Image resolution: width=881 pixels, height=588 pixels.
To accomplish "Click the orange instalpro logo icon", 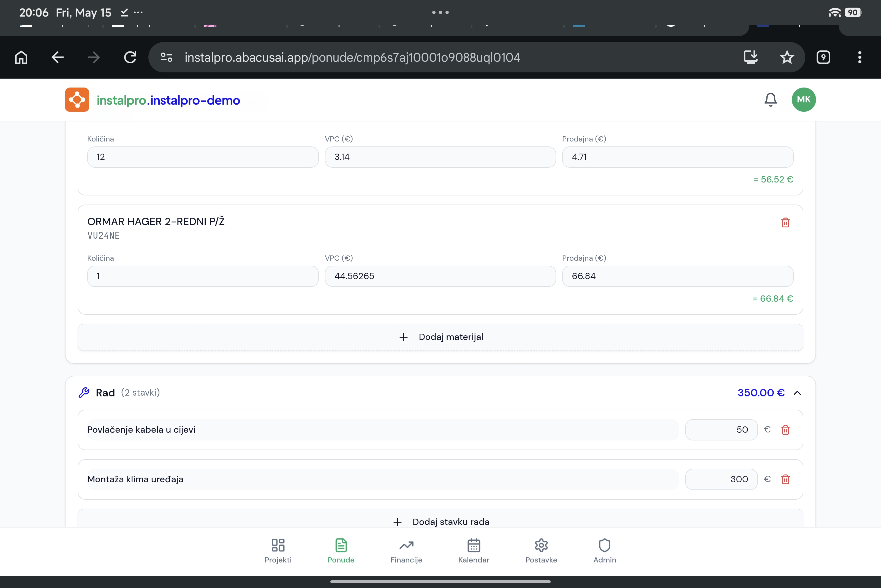I will [x=77, y=100].
